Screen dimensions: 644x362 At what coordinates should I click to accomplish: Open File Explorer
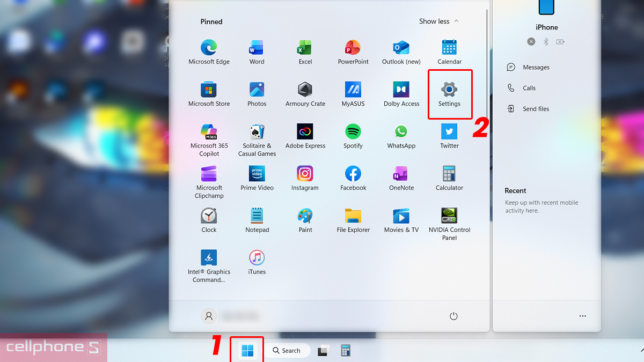pyautogui.click(x=353, y=220)
